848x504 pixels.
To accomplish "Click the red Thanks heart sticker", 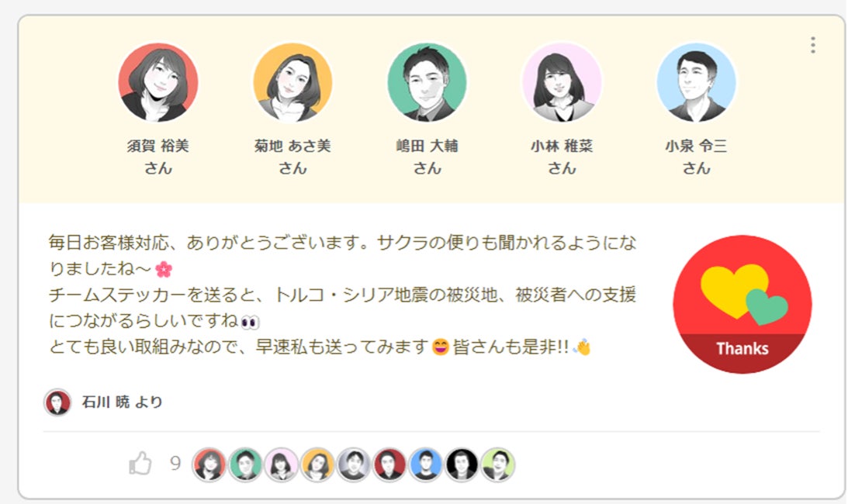I will pos(742,305).
